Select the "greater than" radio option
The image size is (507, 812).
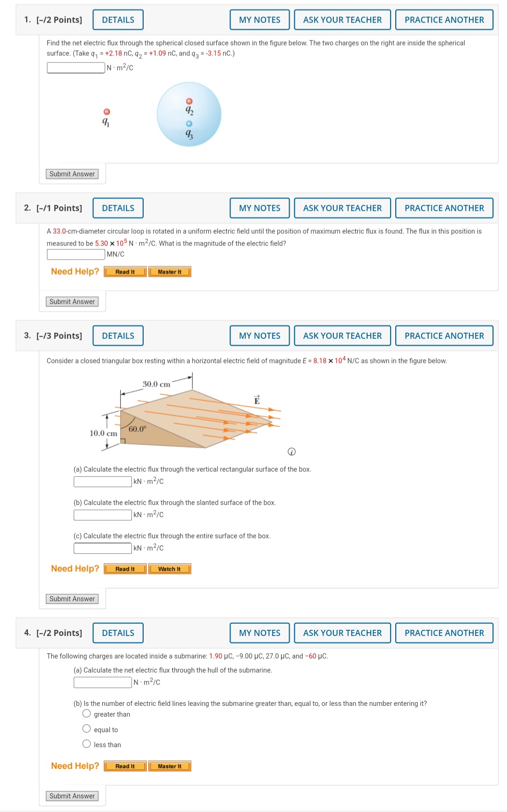pyautogui.click(x=87, y=713)
